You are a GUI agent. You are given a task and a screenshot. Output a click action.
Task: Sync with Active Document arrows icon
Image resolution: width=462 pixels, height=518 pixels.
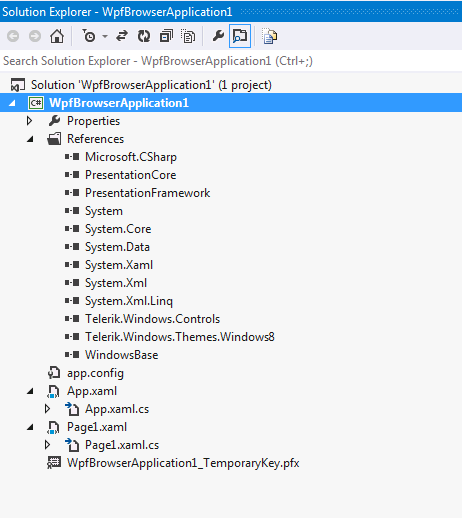(x=122, y=36)
